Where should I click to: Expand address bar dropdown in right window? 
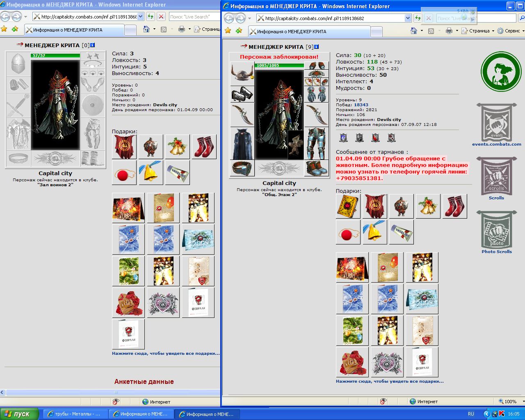point(408,18)
